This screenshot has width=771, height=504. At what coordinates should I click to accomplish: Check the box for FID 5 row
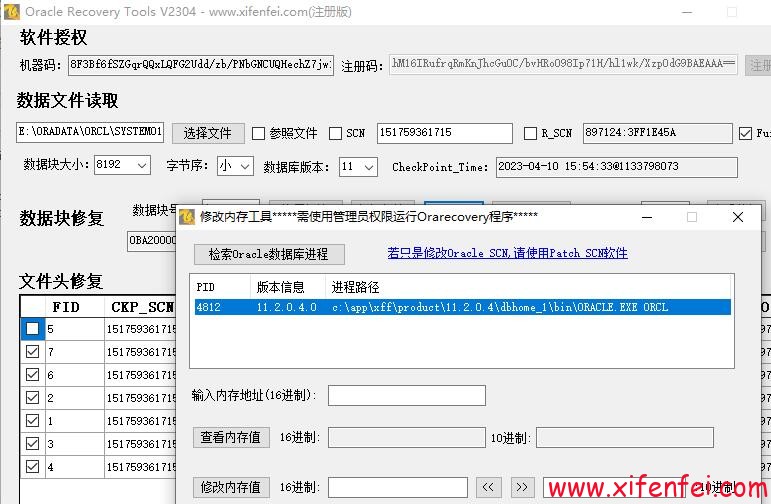point(32,328)
